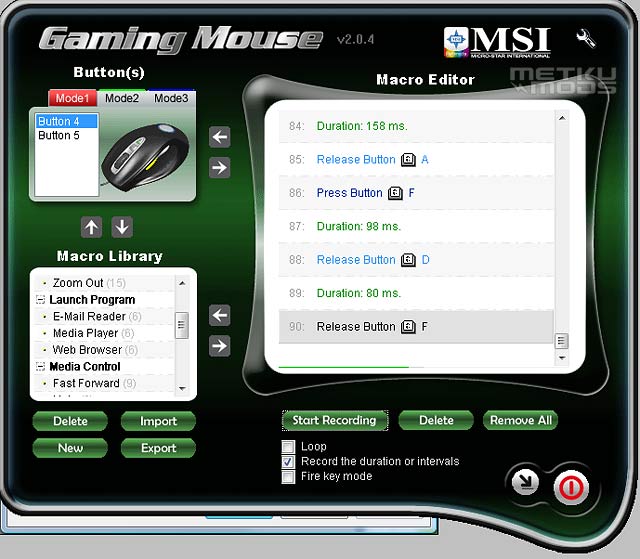Click the Macro Library Delete button
Screen dimensions: 640x559
(x=70, y=421)
